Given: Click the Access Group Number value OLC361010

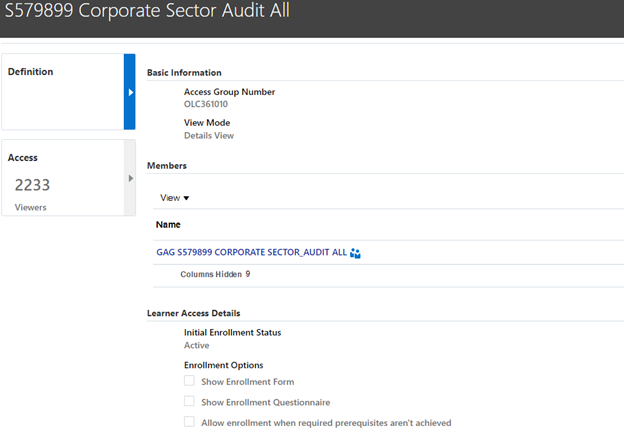Looking at the screenshot, I should 206,104.
